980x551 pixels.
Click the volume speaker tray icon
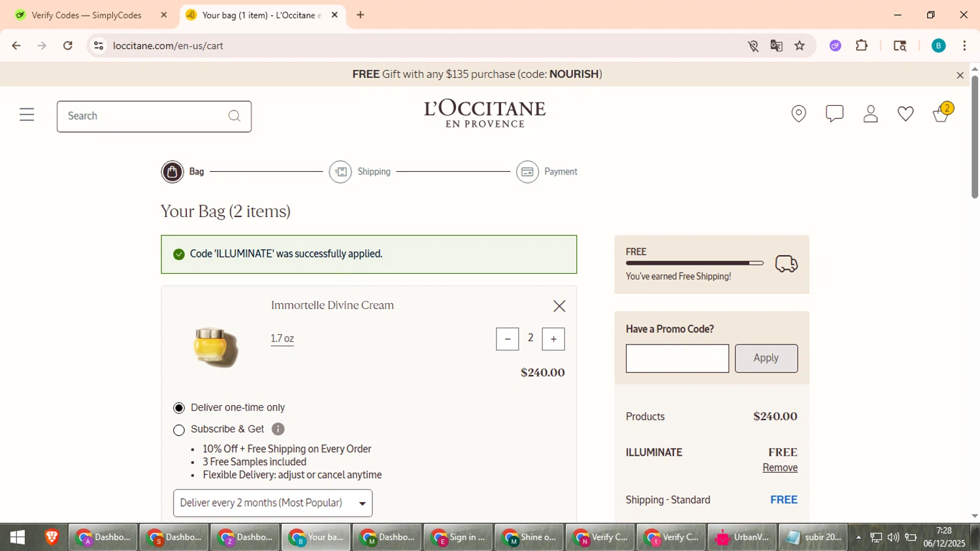click(893, 537)
